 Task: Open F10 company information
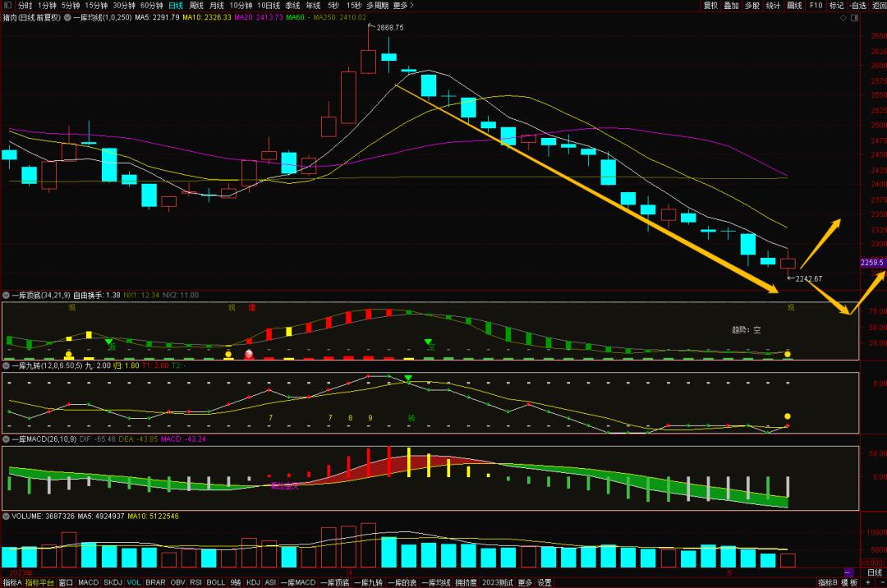click(816, 5)
